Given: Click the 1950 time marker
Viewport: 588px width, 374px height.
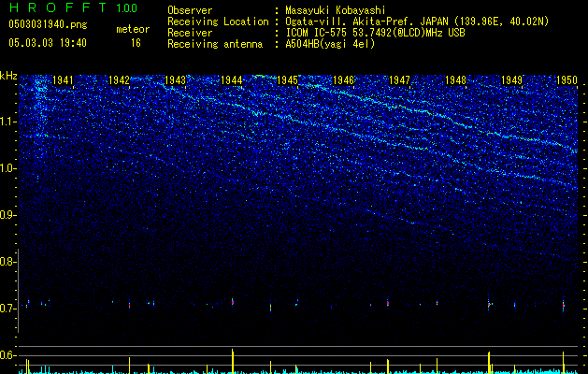Looking at the screenshot, I should pyautogui.click(x=566, y=80).
